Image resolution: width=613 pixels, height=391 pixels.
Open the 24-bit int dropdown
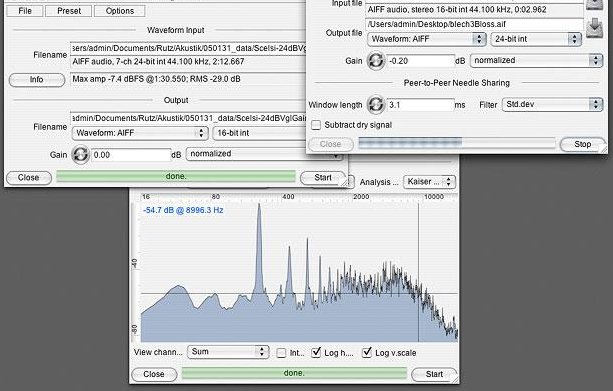pyautogui.click(x=536, y=39)
